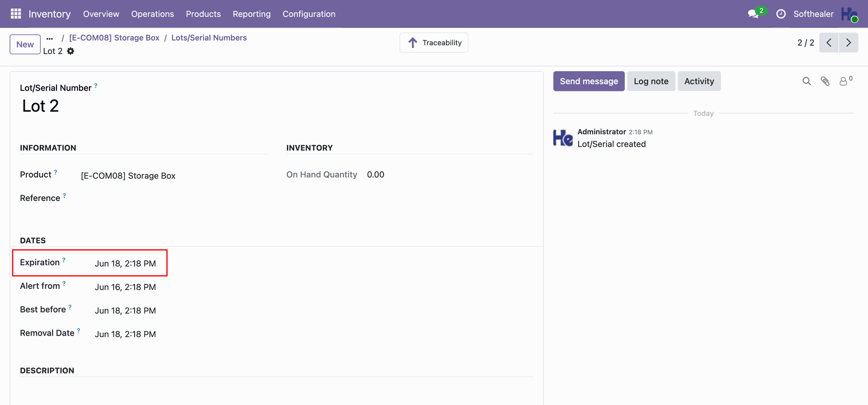Open the Lot 2 gear actions menu

(x=71, y=51)
